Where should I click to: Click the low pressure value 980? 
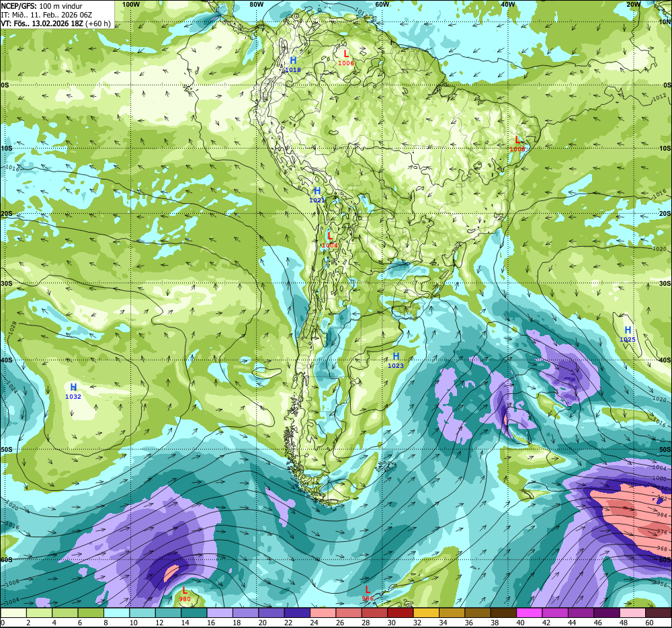[185, 599]
